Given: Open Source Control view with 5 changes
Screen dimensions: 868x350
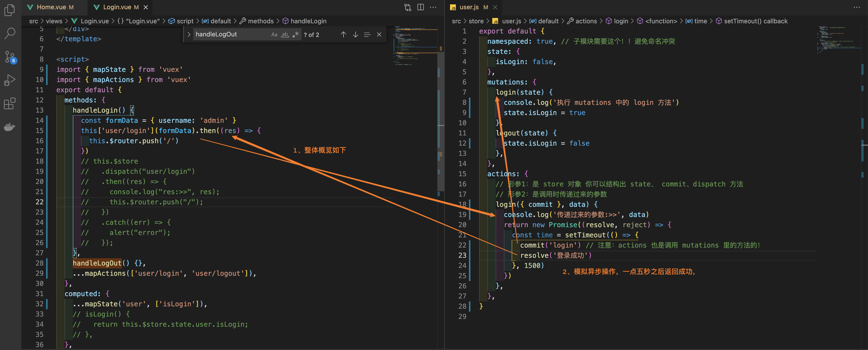Looking at the screenshot, I should 10,57.
